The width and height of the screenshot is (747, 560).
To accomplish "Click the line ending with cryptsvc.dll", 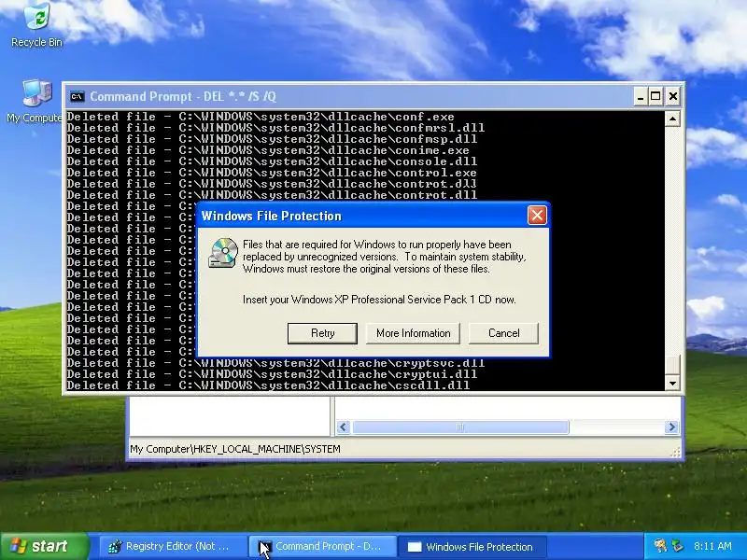I will pyautogui.click(x=275, y=363).
